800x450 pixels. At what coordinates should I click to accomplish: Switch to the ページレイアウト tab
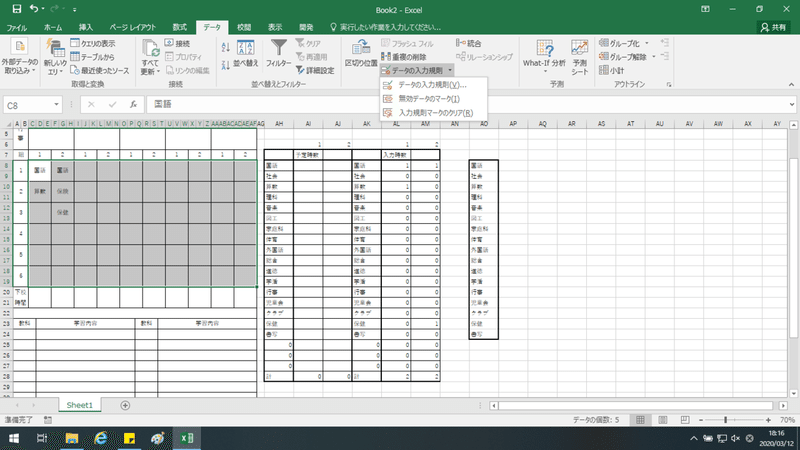tap(133, 27)
